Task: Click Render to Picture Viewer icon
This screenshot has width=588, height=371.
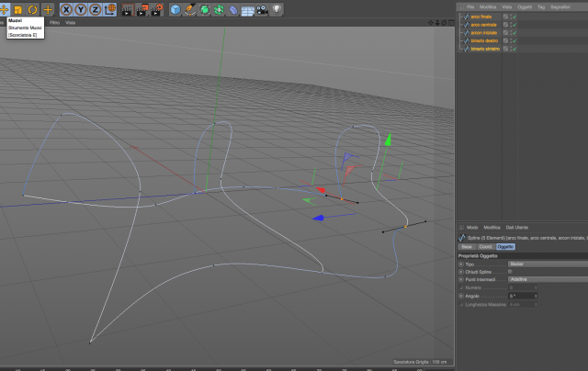Action: (x=141, y=10)
